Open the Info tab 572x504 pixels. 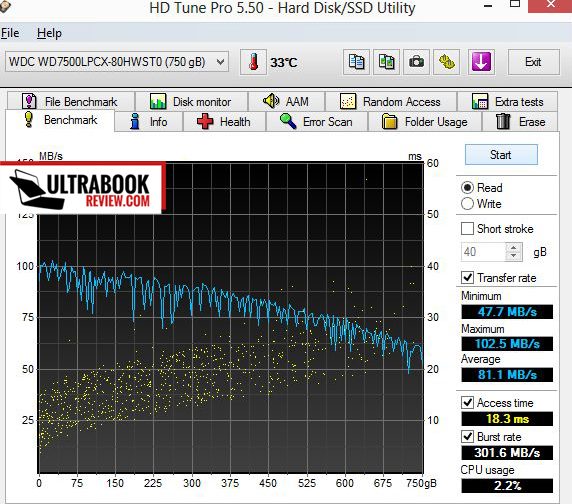149,121
